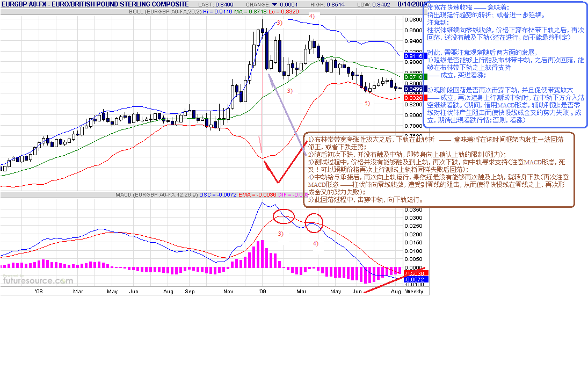Click the -0.0100 MACD axis label

413,284
